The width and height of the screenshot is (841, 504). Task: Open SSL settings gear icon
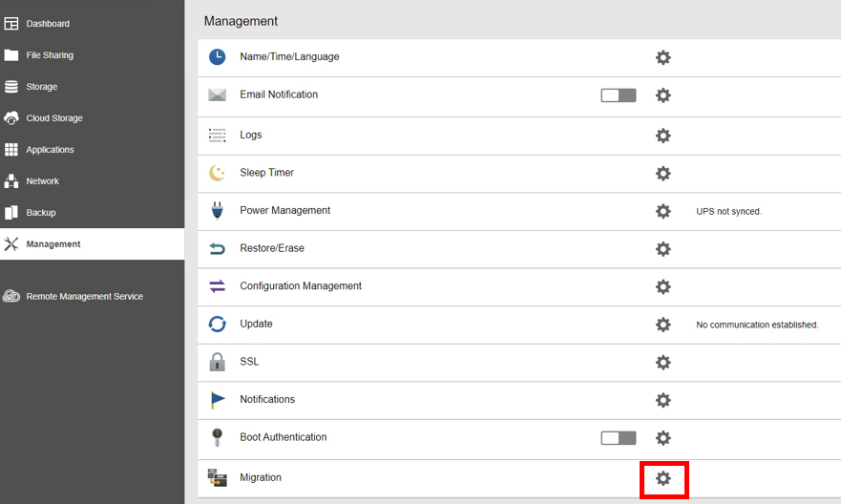(x=663, y=363)
